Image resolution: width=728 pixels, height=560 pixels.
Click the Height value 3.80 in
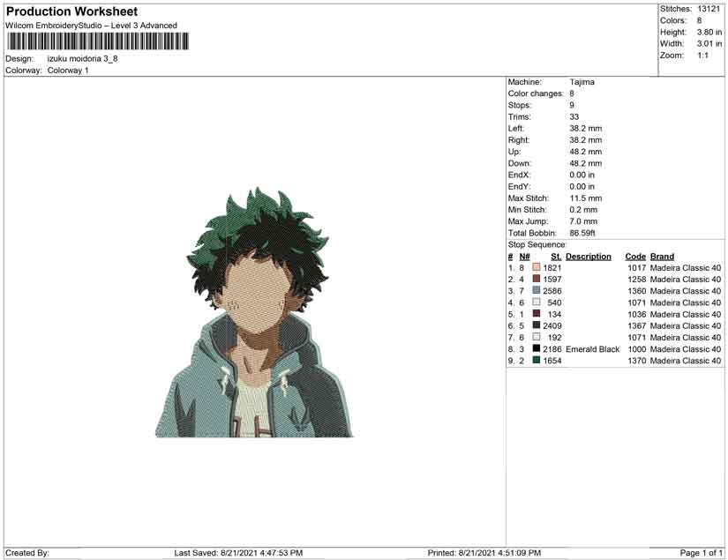click(709, 32)
